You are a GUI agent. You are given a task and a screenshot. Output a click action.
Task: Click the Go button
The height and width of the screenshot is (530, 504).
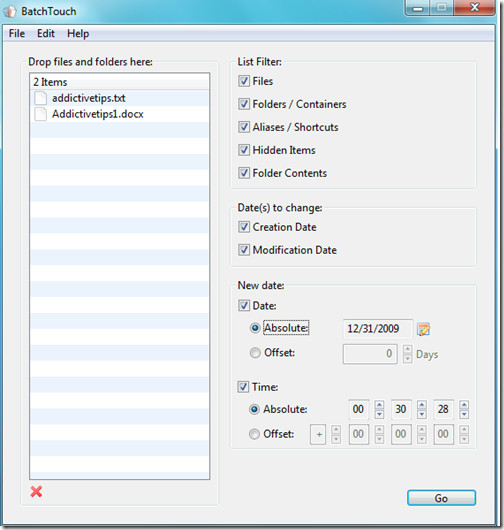tap(441, 498)
